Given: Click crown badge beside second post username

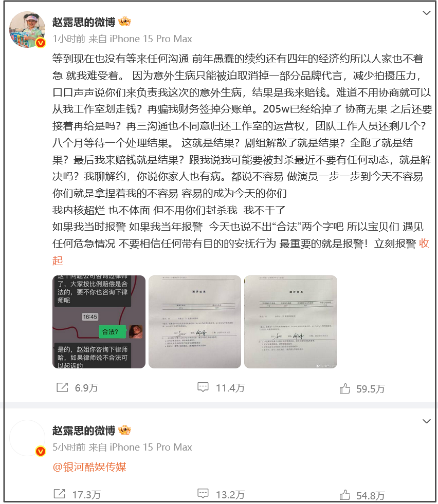Looking at the screenshot, I should 124,430.
